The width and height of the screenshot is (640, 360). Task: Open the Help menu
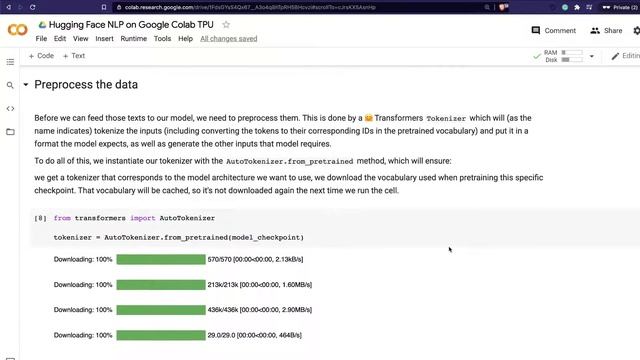coord(185,39)
